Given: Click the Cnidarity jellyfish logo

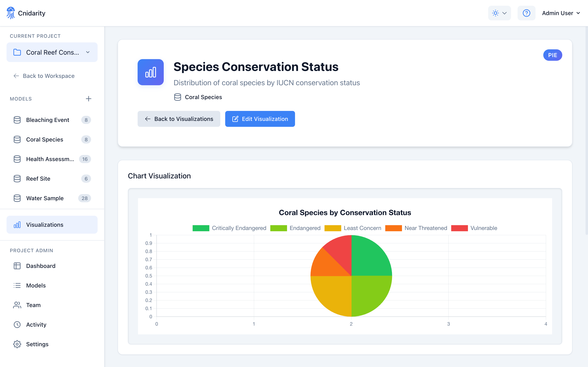Looking at the screenshot, I should click(11, 13).
